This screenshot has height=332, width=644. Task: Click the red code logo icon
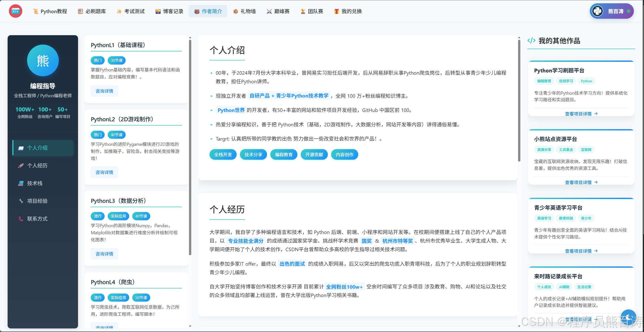[15, 11]
